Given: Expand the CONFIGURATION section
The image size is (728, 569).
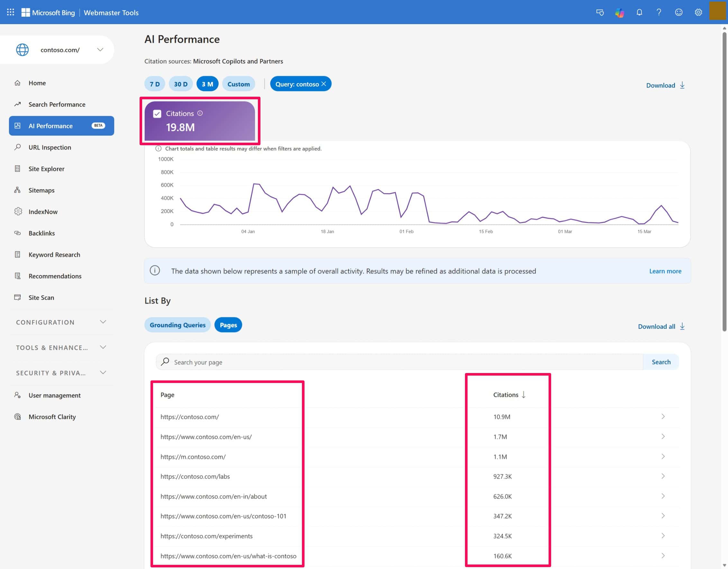Looking at the screenshot, I should (61, 322).
